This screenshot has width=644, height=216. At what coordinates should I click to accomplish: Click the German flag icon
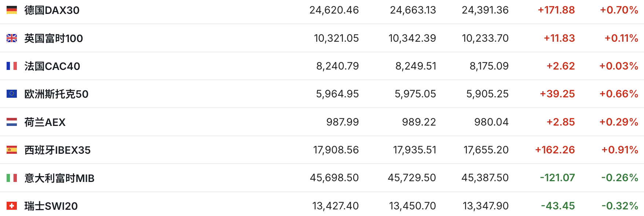(x=12, y=10)
